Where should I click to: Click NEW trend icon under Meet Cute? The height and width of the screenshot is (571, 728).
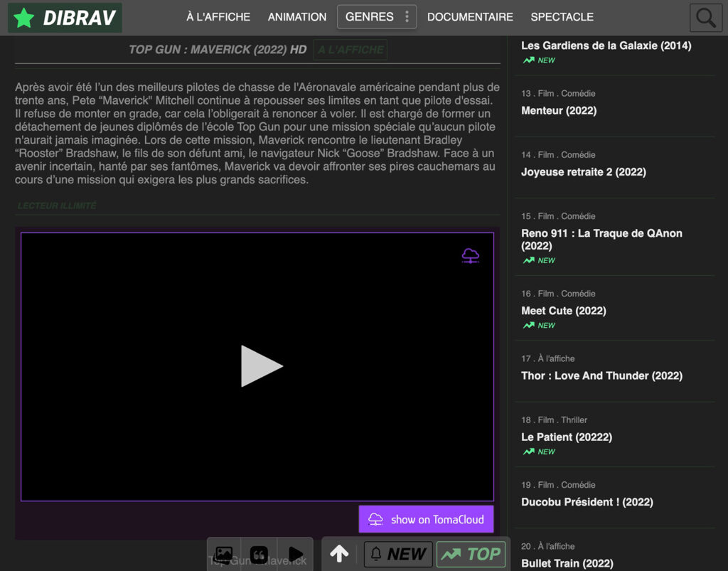coord(539,326)
